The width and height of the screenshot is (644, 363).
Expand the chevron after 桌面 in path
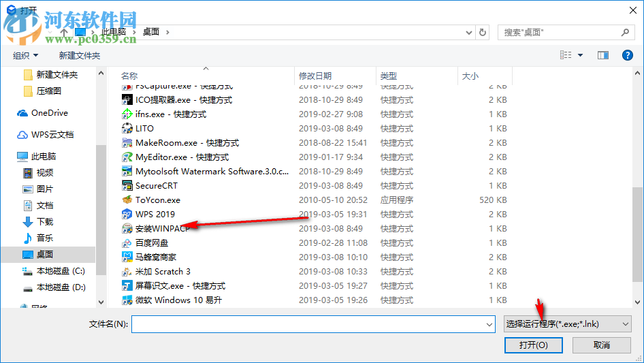pos(167,32)
